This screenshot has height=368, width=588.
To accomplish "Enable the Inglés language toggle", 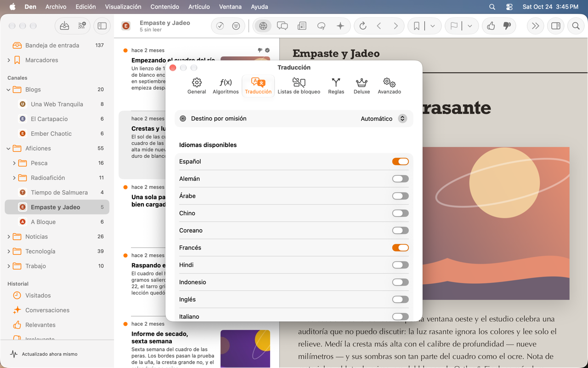I will [x=400, y=299].
